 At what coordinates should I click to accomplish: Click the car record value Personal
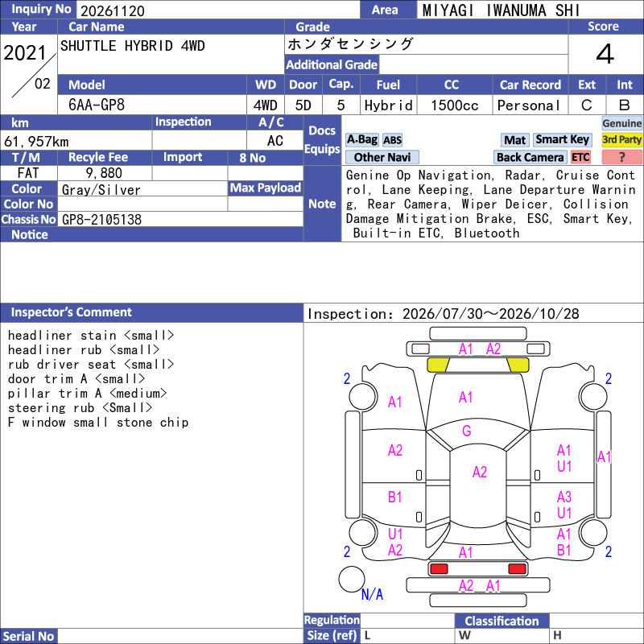[x=529, y=105]
